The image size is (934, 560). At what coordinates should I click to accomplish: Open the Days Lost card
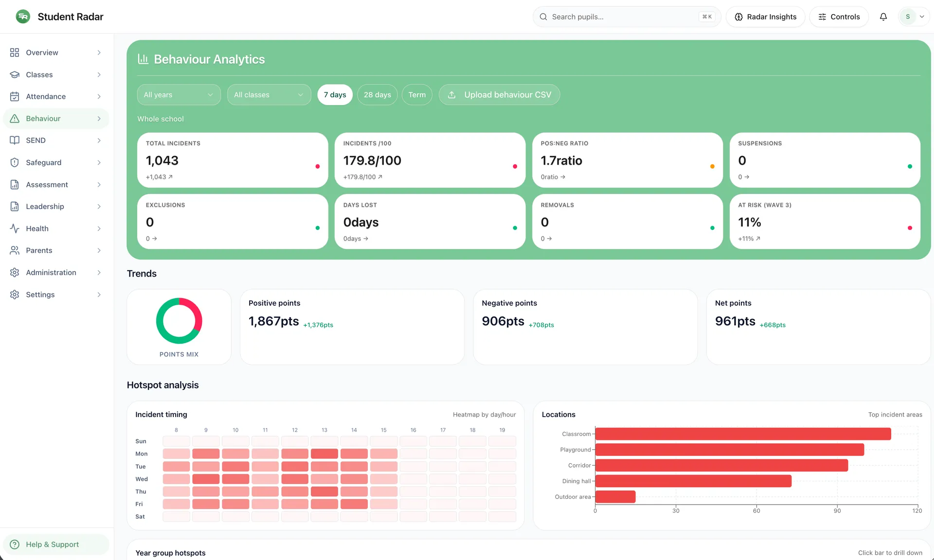(430, 222)
